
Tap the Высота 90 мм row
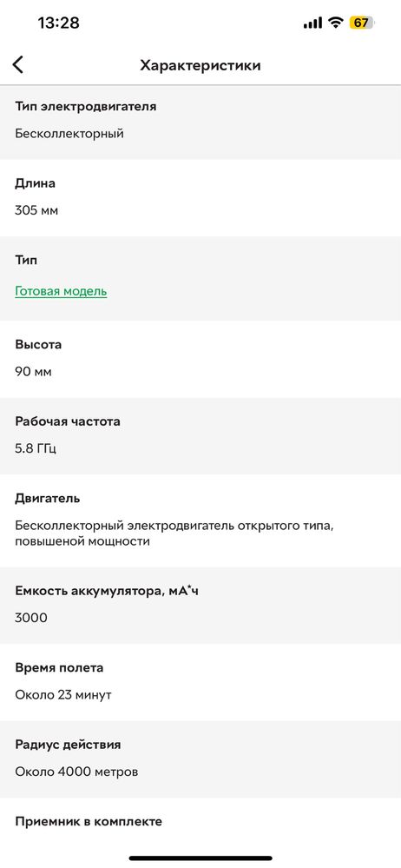(200, 359)
